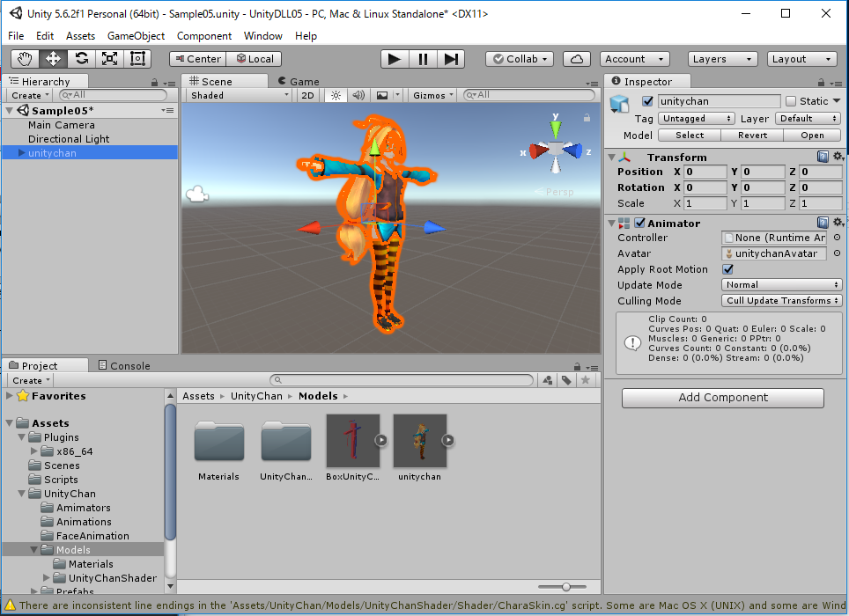Select the Scale tool icon

[109, 59]
